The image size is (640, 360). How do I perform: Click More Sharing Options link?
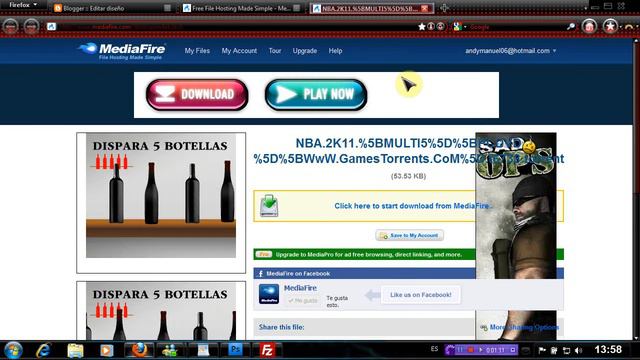tap(524, 327)
